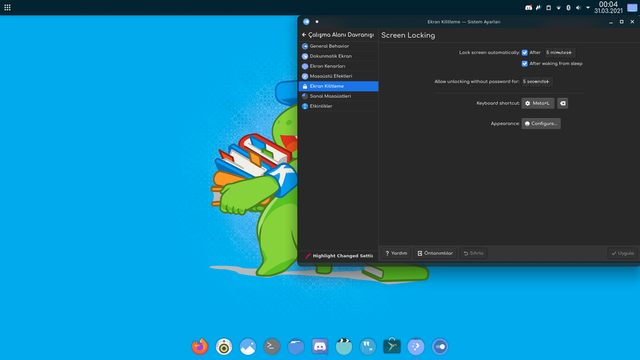Viewport: 640px width, 360px height.
Task: Click the Sıfırla reset button
Action: (473, 253)
